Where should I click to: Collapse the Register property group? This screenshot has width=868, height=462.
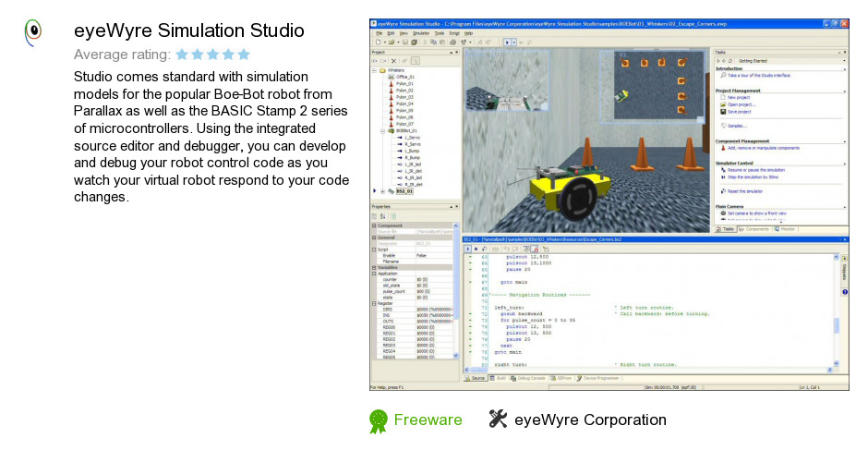pos(374,304)
